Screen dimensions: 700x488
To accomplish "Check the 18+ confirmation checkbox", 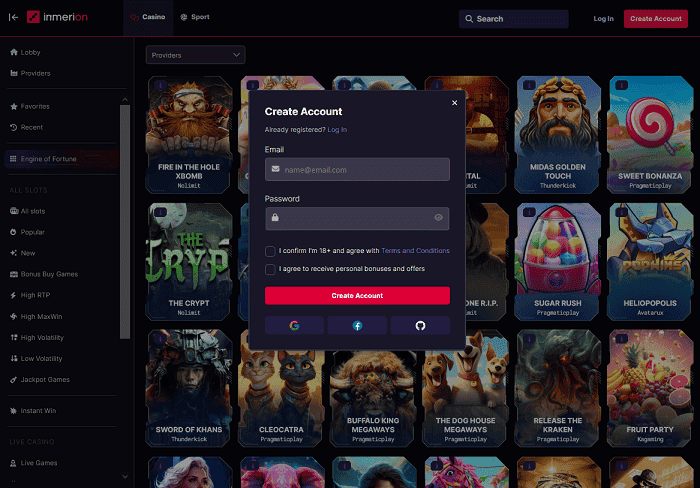I will point(270,251).
